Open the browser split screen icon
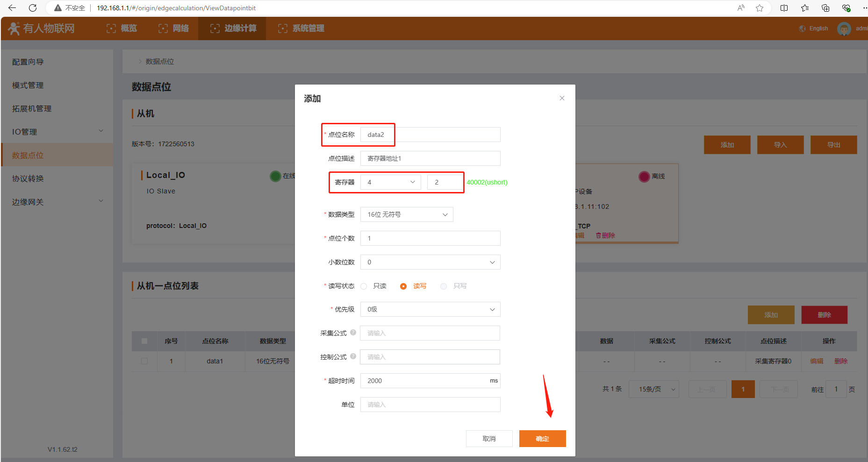Viewport: 868px width, 462px height. (x=784, y=8)
